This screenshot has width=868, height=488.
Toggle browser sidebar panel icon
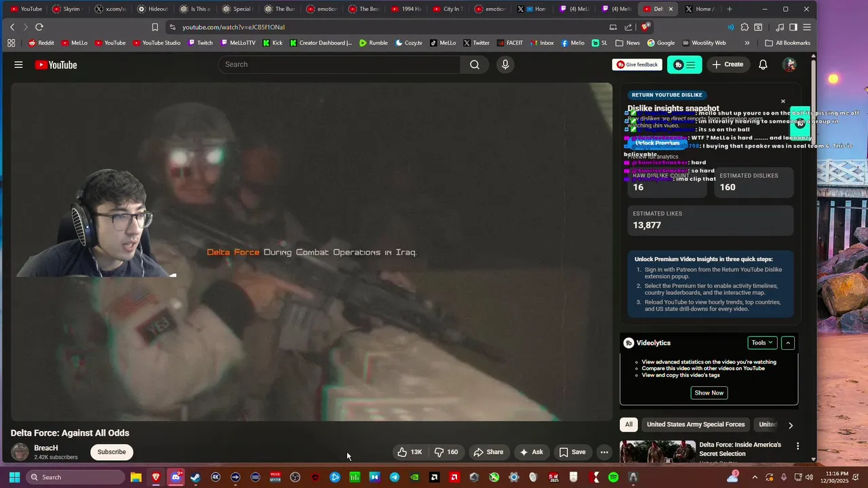(x=793, y=27)
